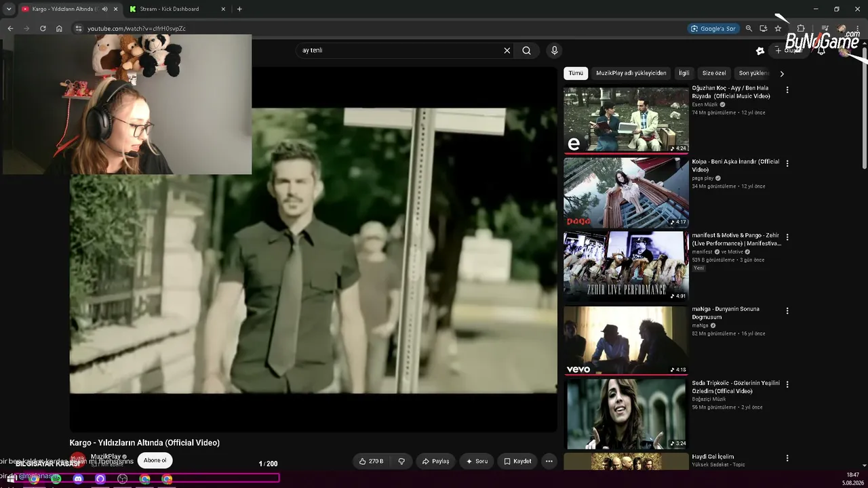Select the Size özel filter chip

[x=714, y=73]
